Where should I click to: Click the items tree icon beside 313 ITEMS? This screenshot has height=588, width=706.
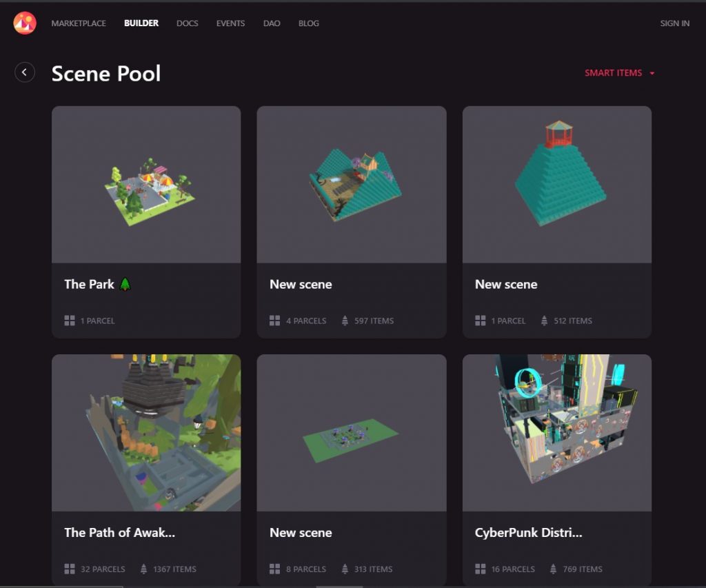[x=345, y=569]
